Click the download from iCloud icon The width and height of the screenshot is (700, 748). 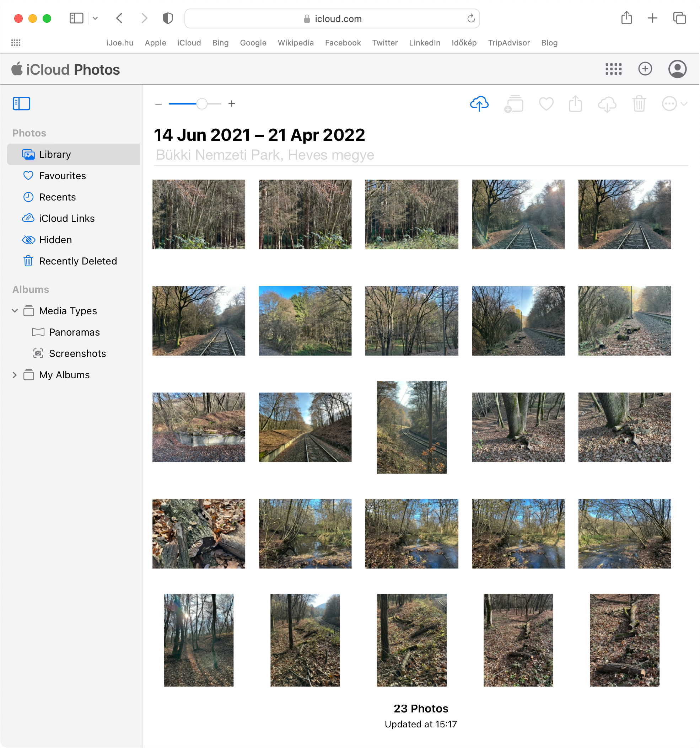pos(607,104)
